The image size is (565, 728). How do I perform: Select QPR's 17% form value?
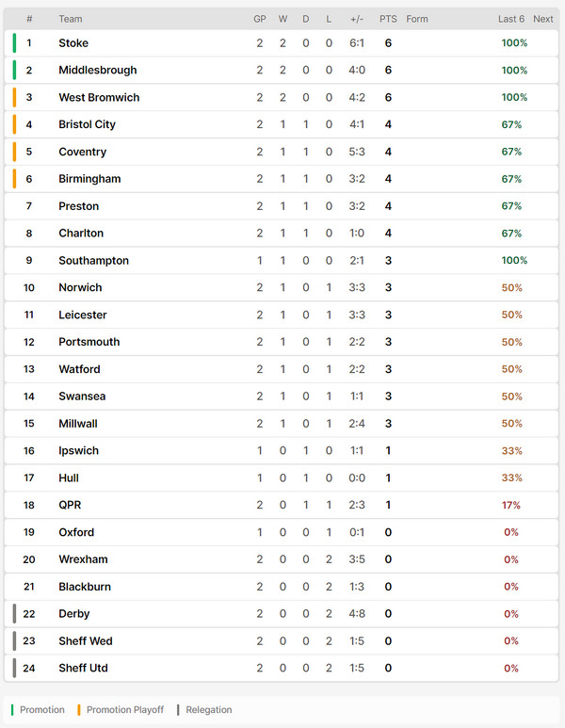(x=511, y=505)
